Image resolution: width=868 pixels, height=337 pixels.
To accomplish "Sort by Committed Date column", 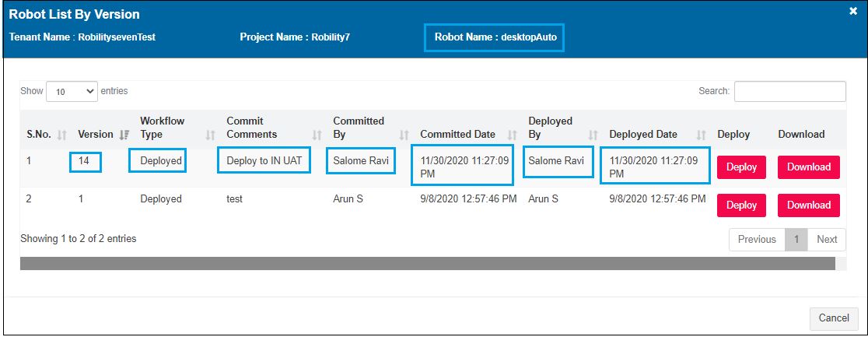I will click(x=457, y=134).
